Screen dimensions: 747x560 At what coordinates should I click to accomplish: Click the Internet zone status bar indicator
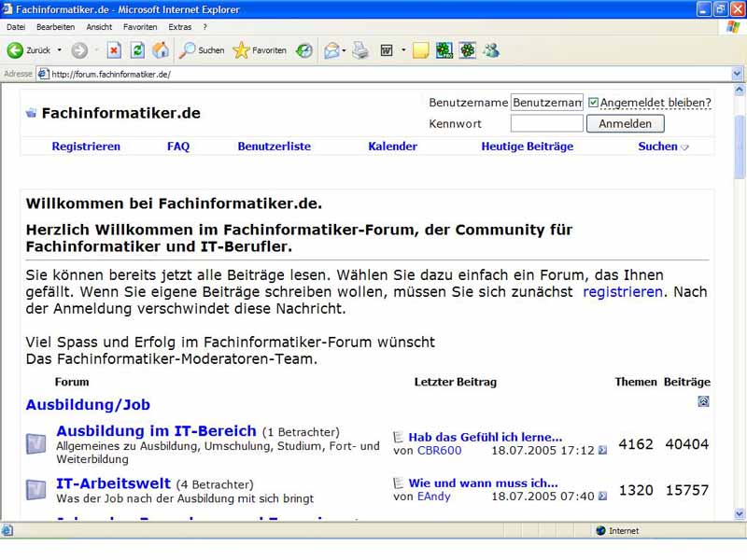[x=617, y=530]
